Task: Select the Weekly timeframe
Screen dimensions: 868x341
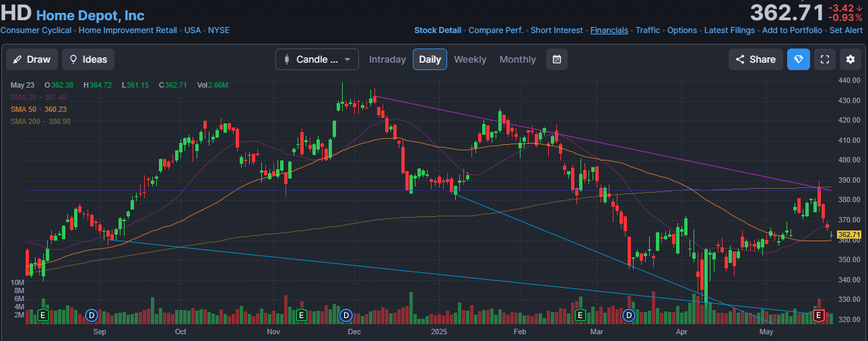Action: pyautogui.click(x=469, y=59)
